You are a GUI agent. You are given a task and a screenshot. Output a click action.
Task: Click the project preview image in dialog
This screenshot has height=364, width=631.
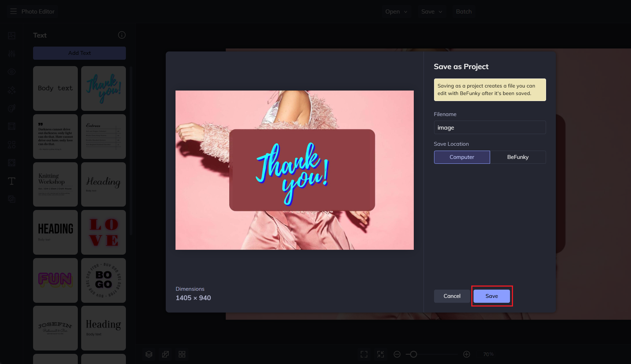(295, 170)
